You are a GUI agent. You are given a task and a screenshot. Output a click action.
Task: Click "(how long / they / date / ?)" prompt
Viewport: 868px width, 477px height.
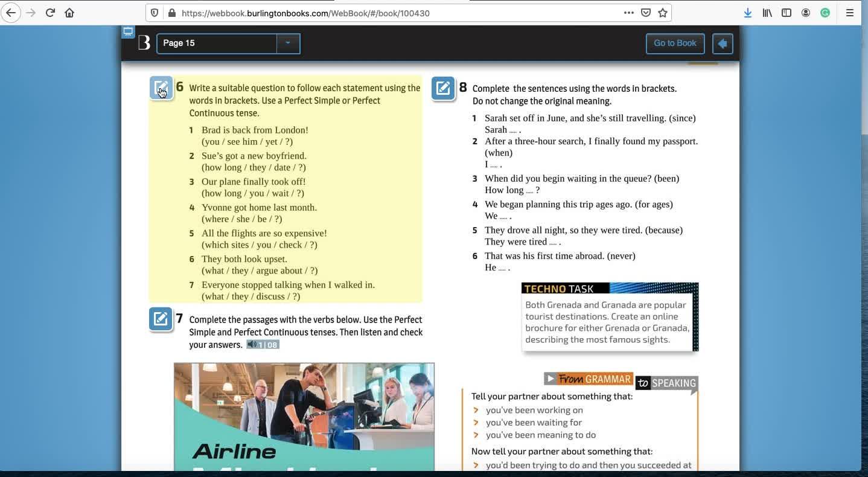[254, 168]
